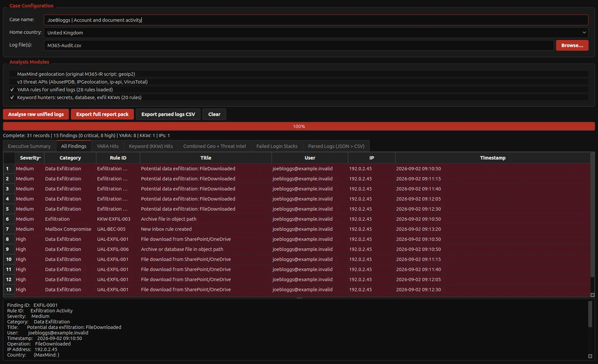Click the Browse... button
Viewport: 598px width, 364px height.
(x=572, y=45)
